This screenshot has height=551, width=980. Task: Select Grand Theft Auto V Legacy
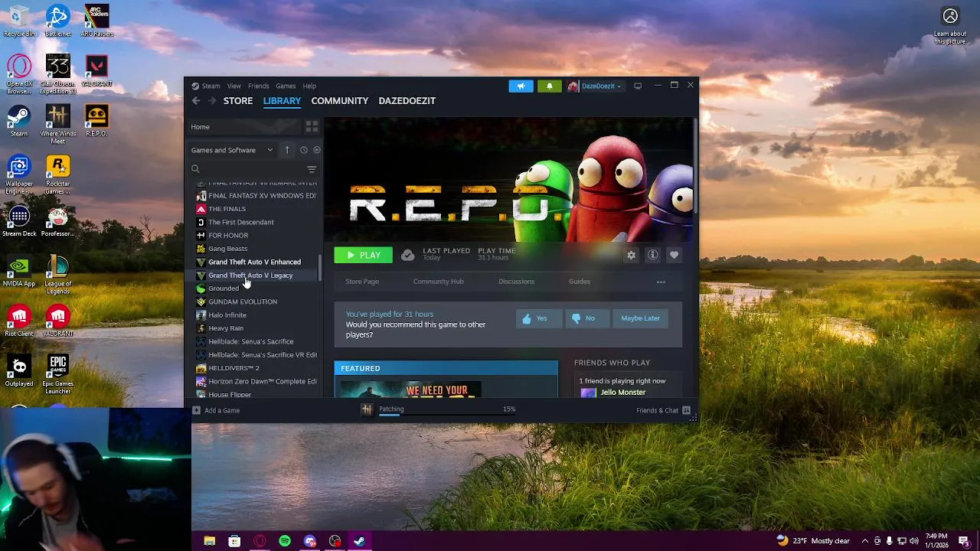(x=250, y=275)
